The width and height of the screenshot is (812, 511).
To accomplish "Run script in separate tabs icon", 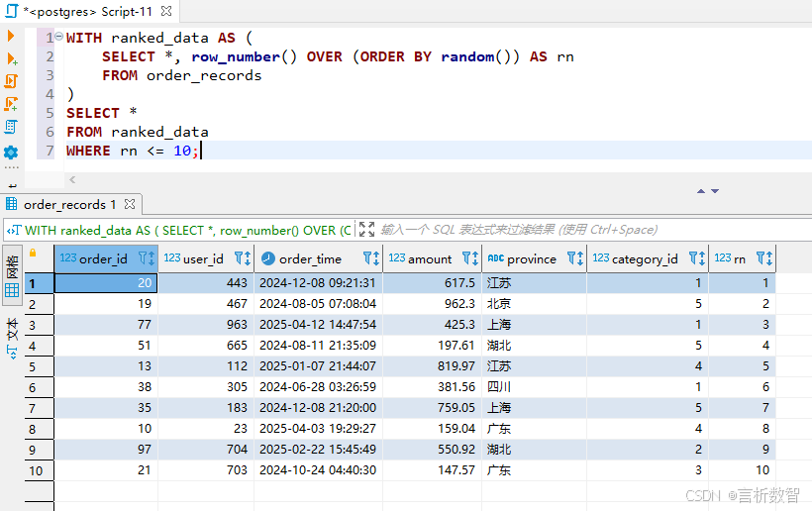I will tap(11, 104).
